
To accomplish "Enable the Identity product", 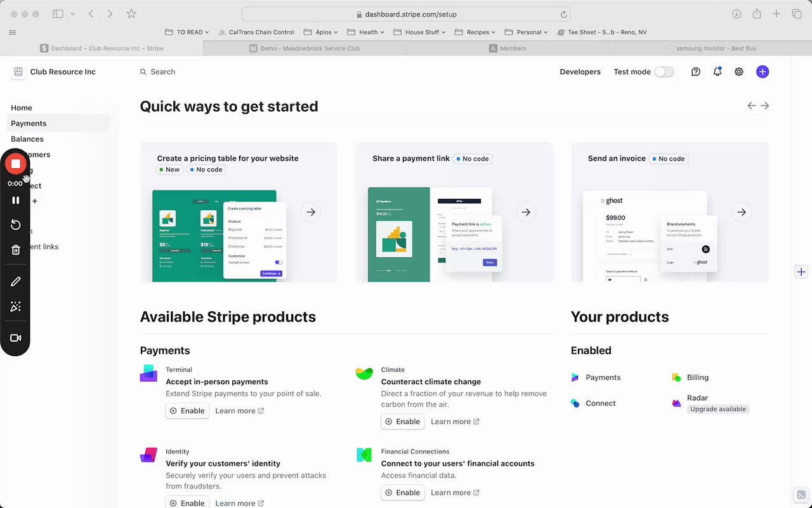I will tap(187, 503).
